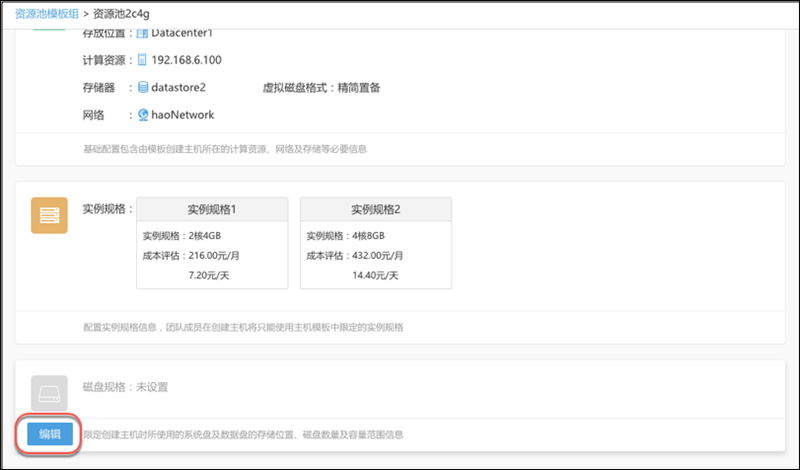Click the orange 实例规格 section icon
The width and height of the screenshot is (800, 470).
point(49,215)
